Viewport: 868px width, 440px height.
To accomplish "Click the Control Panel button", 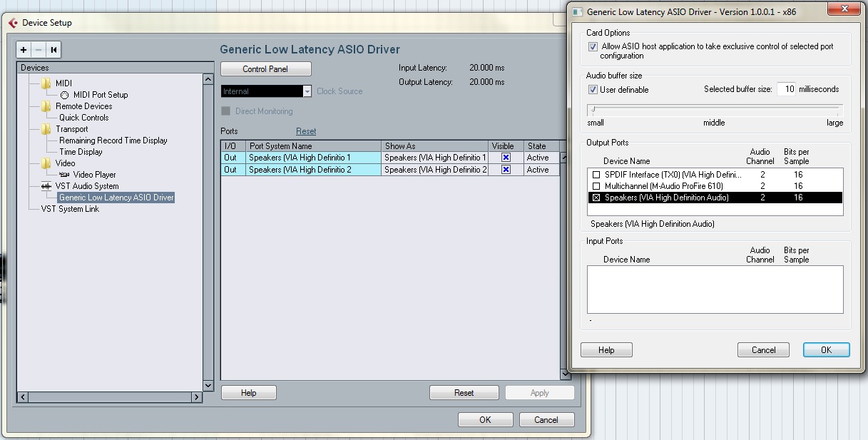I will pos(265,68).
